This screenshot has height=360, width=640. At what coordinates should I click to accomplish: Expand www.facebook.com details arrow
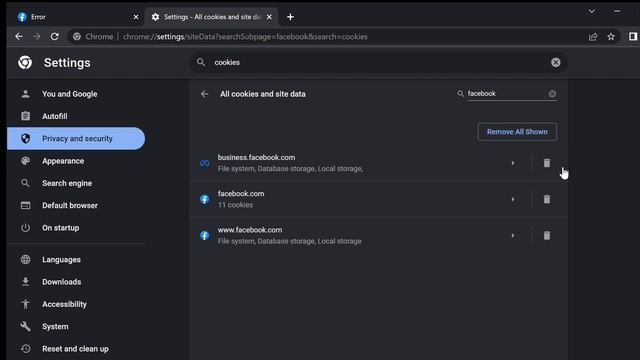tap(513, 236)
